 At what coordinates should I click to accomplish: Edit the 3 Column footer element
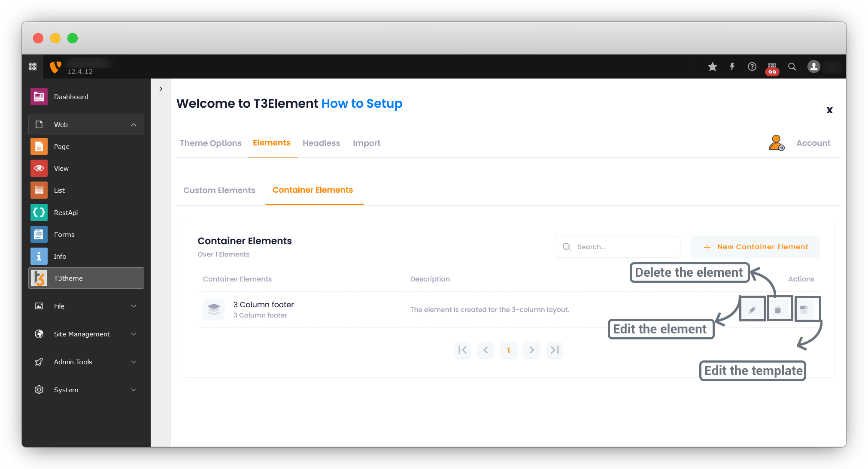pyautogui.click(x=752, y=309)
